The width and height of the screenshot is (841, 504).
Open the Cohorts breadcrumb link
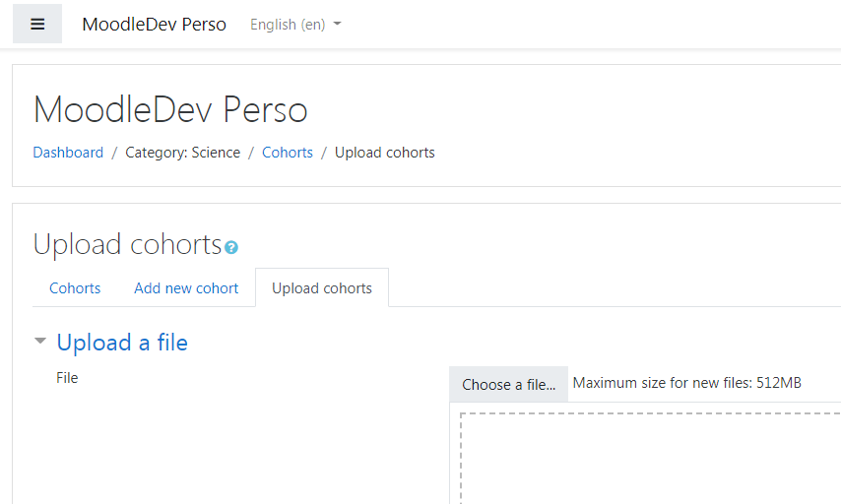tap(287, 153)
